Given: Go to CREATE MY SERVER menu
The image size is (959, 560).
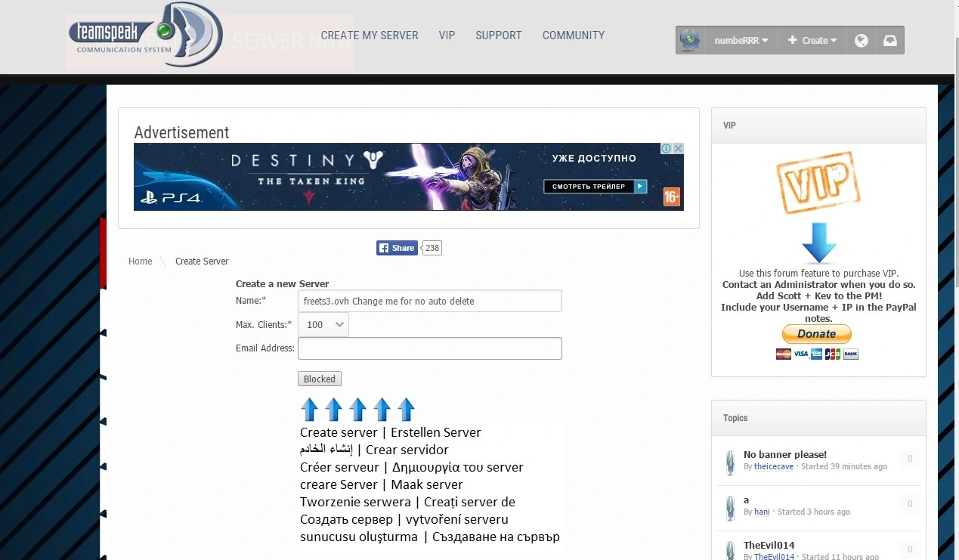Looking at the screenshot, I should [370, 36].
